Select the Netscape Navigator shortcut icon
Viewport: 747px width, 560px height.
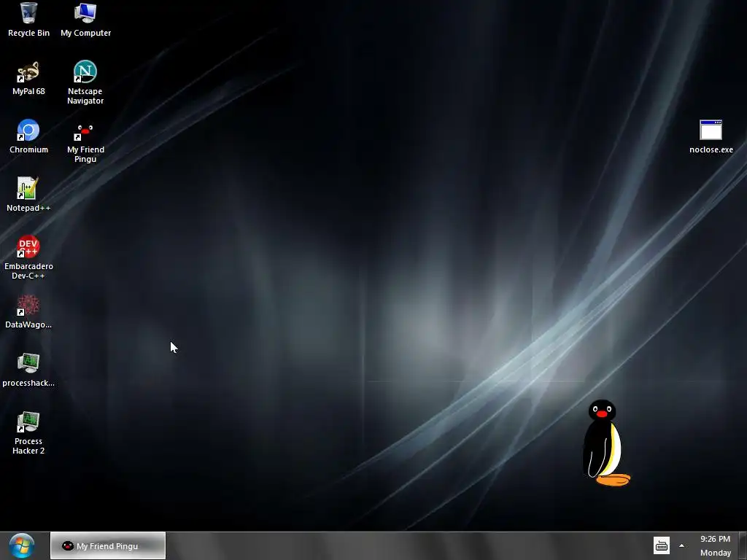[x=85, y=82]
